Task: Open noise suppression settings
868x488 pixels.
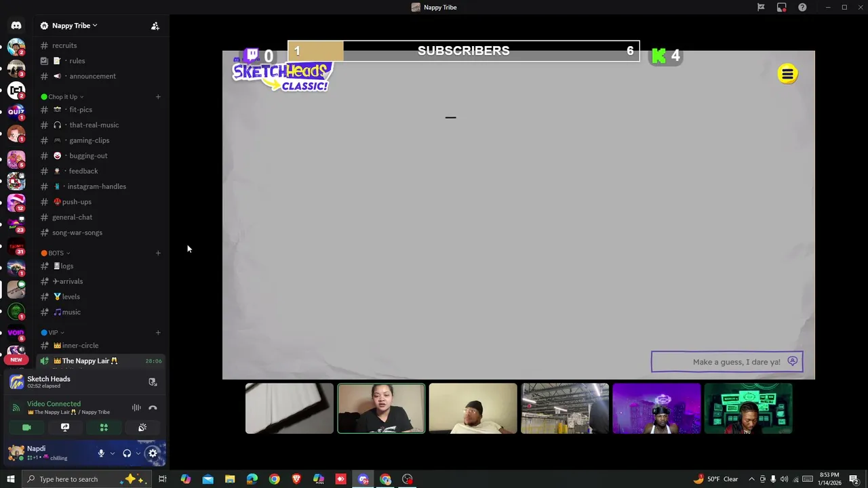Action: click(136, 408)
